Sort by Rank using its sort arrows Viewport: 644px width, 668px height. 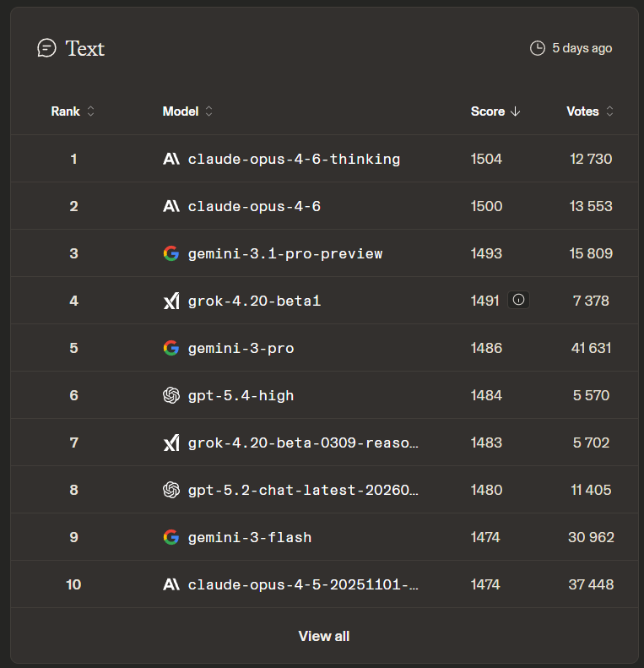pos(90,111)
